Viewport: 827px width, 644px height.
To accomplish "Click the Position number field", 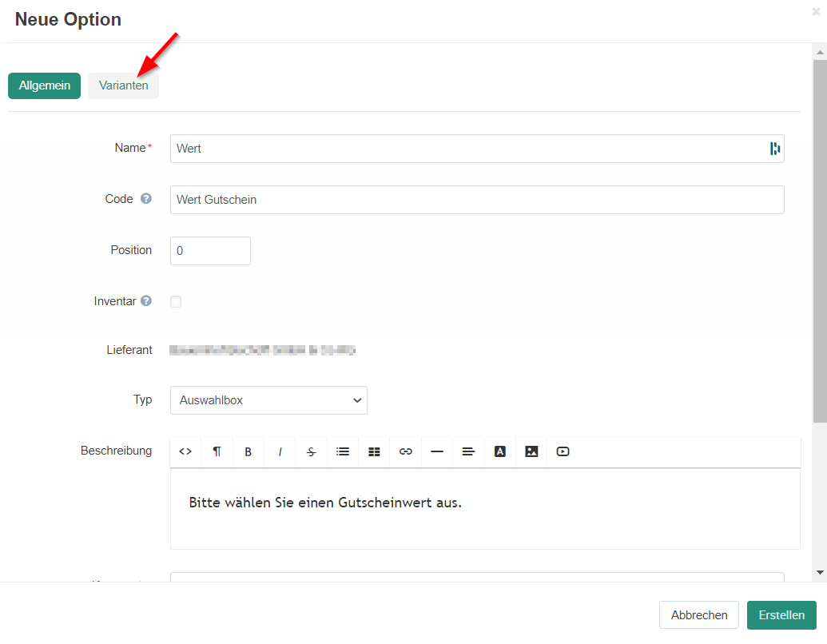I will pyautogui.click(x=210, y=251).
